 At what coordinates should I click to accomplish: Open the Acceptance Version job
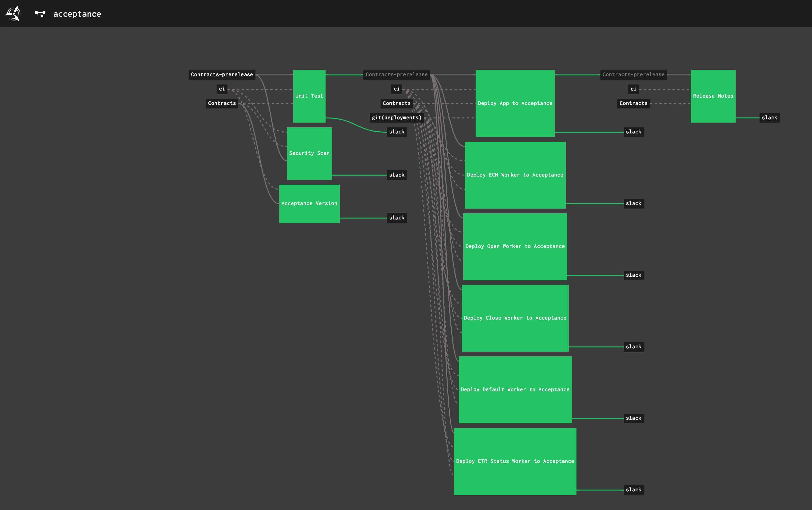pyautogui.click(x=309, y=203)
